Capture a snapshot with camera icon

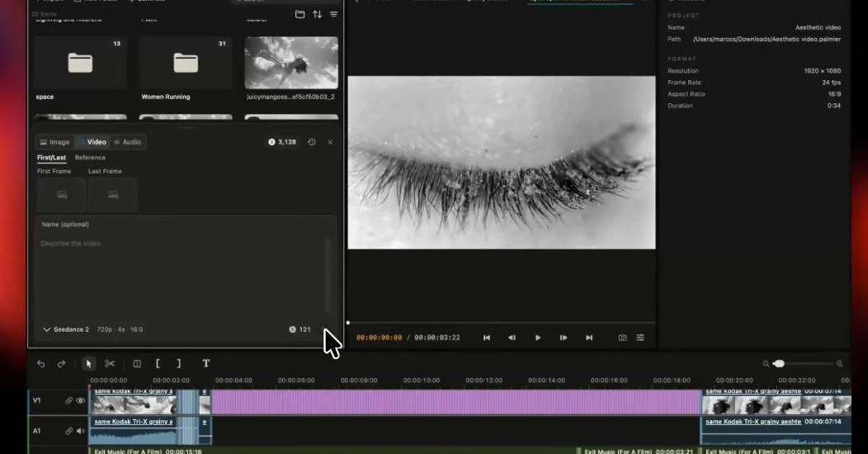coord(622,338)
